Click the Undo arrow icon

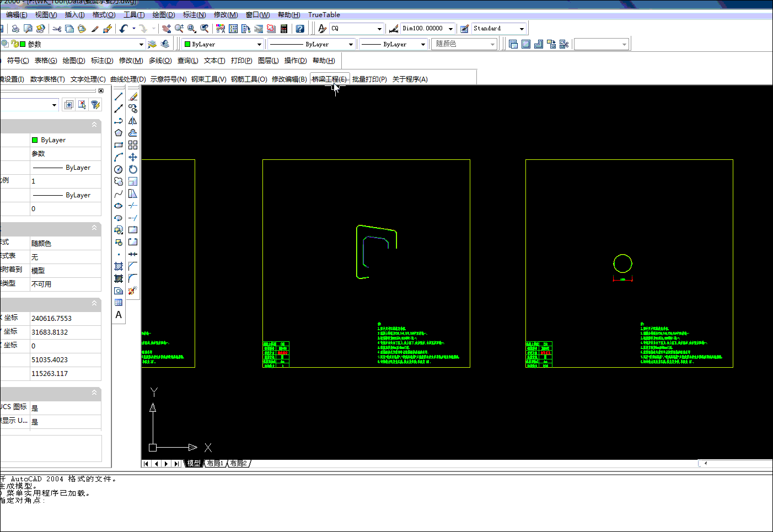click(x=124, y=29)
